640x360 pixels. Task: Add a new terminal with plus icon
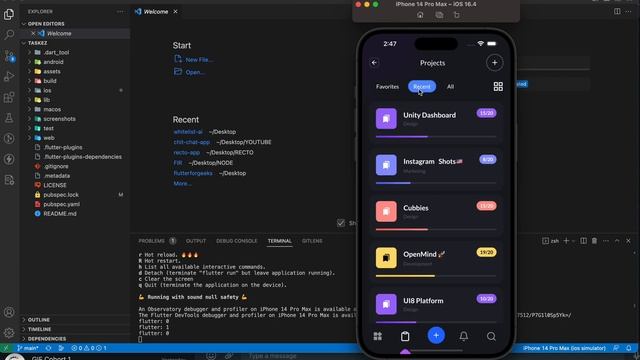coord(566,241)
